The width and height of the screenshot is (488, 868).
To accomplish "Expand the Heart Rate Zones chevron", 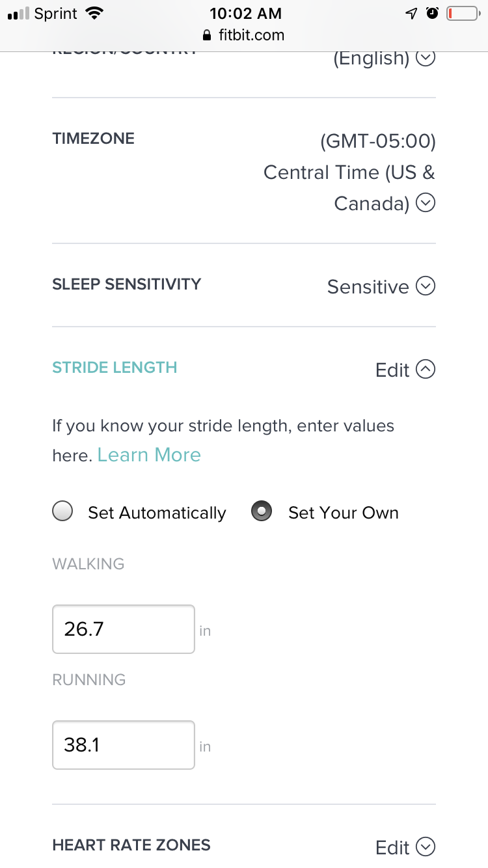I will coord(426,847).
